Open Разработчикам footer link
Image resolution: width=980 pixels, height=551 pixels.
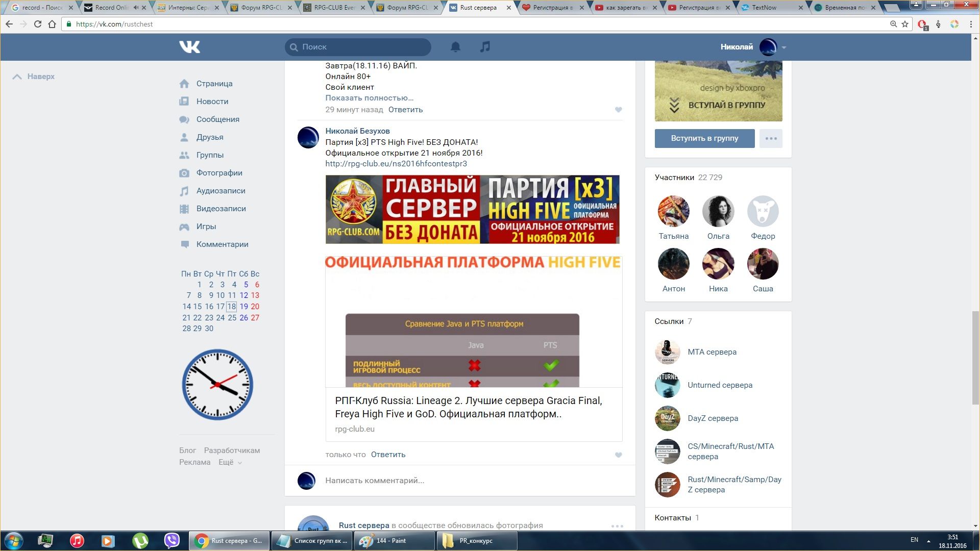232,450
